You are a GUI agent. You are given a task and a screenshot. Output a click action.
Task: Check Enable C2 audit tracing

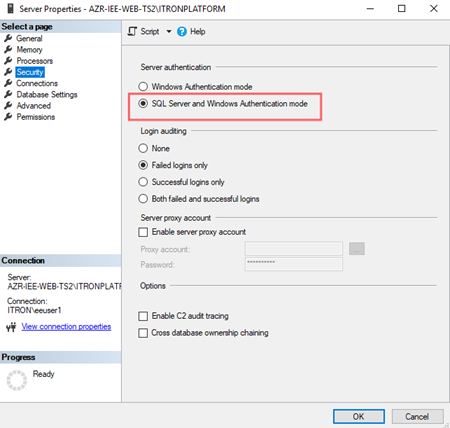pyautogui.click(x=143, y=316)
